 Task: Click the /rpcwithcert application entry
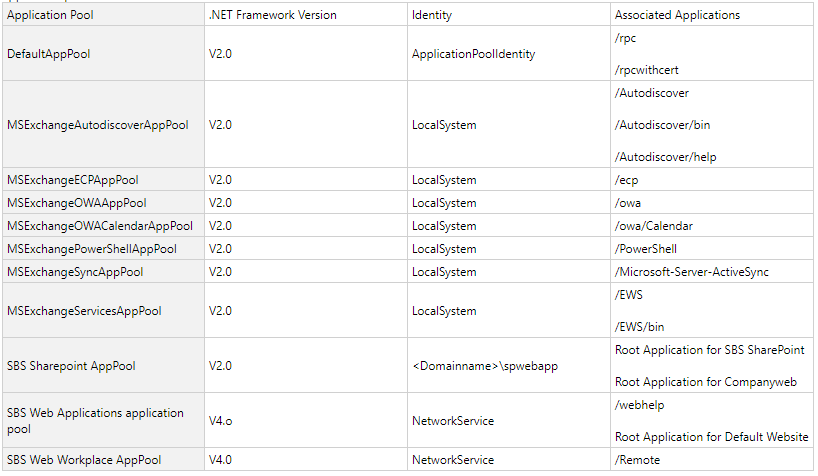point(647,70)
